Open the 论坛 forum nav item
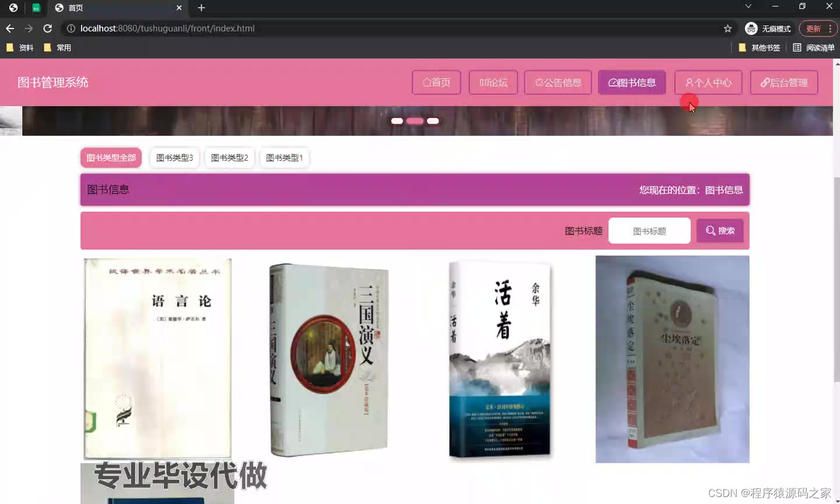 pos(493,83)
